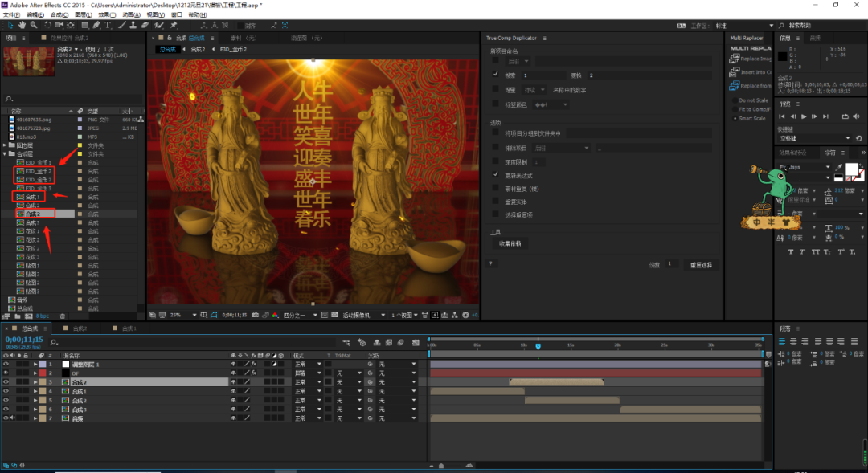Open the 四分之一 resolution dropdown
This screenshot has height=473, width=868.
301,316
